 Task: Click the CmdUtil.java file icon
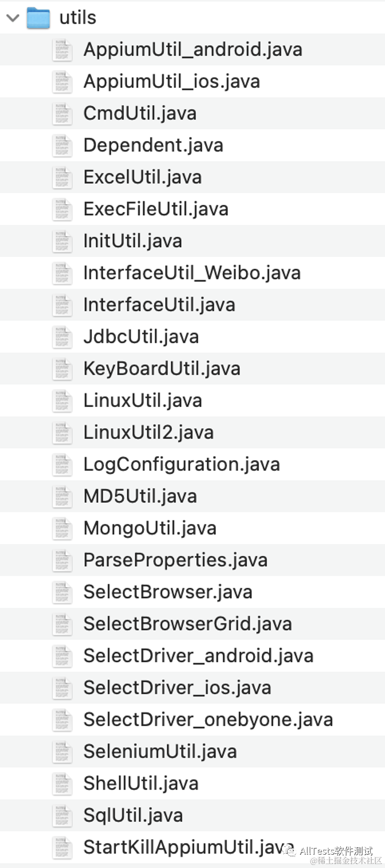pos(62,114)
